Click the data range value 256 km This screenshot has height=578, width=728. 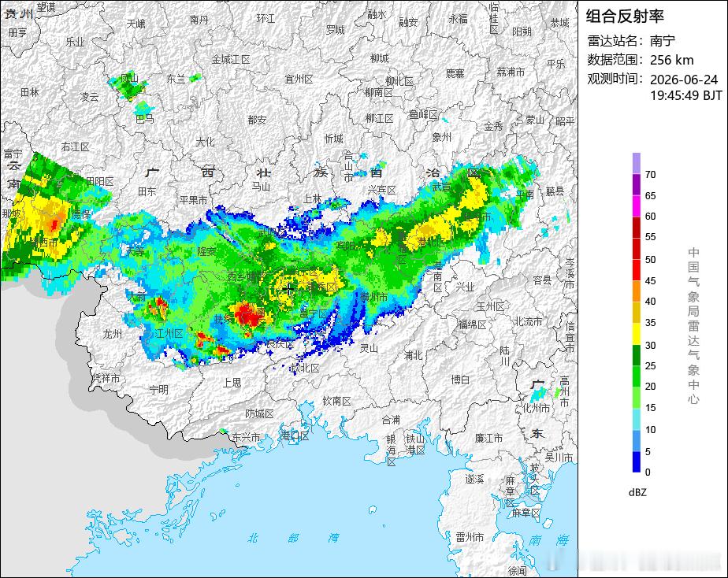pos(672,60)
